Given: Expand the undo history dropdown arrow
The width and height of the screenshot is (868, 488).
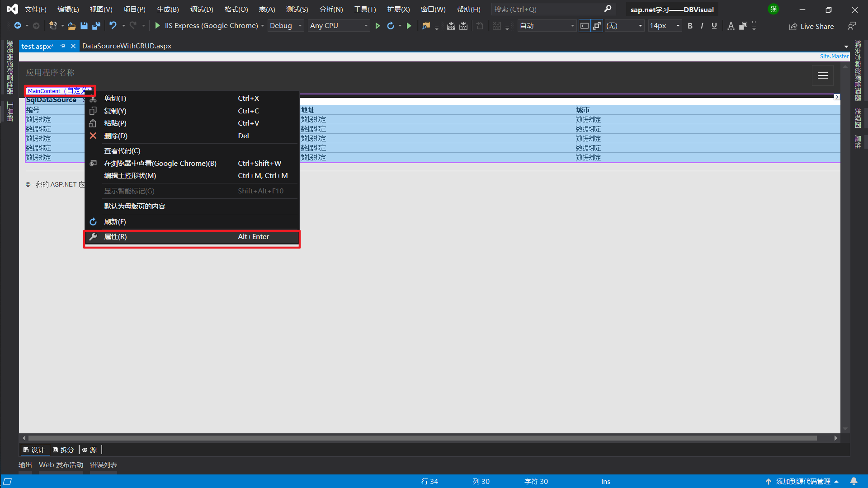Looking at the screenshot, I should pyautogui.click(x=123, y=26).
